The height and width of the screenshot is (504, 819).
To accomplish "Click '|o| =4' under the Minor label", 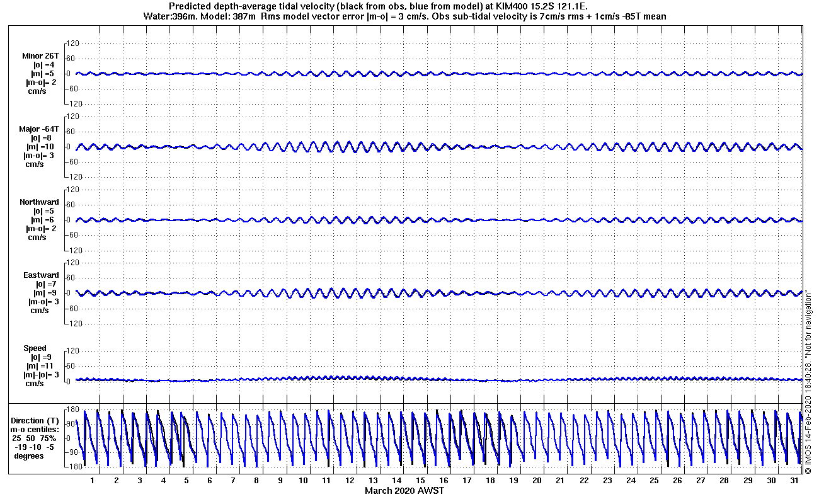I will pos(45,65).
